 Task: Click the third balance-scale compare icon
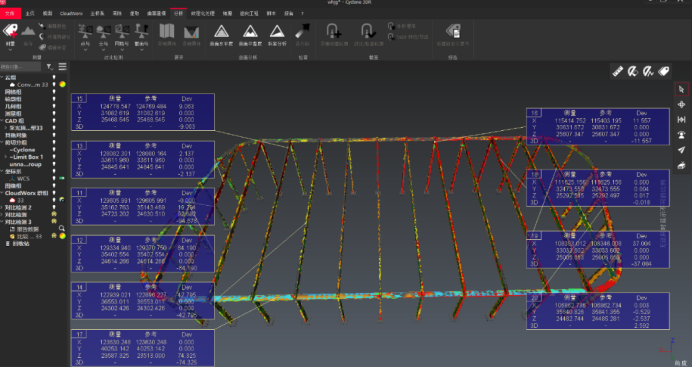[122, 31]
